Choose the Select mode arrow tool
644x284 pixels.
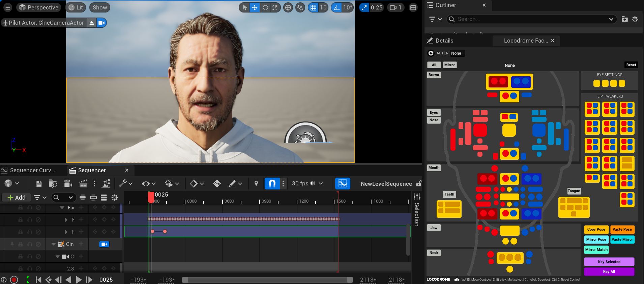click(x=245, y=7)
